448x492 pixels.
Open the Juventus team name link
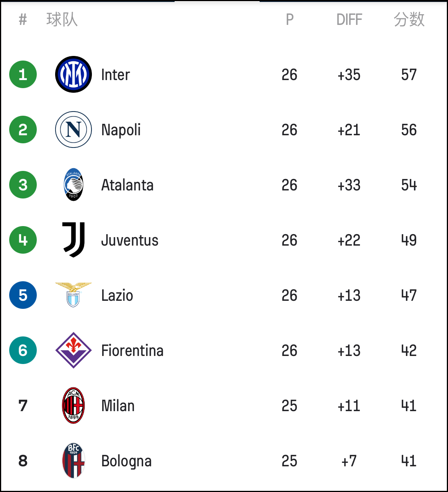point(130,240)
